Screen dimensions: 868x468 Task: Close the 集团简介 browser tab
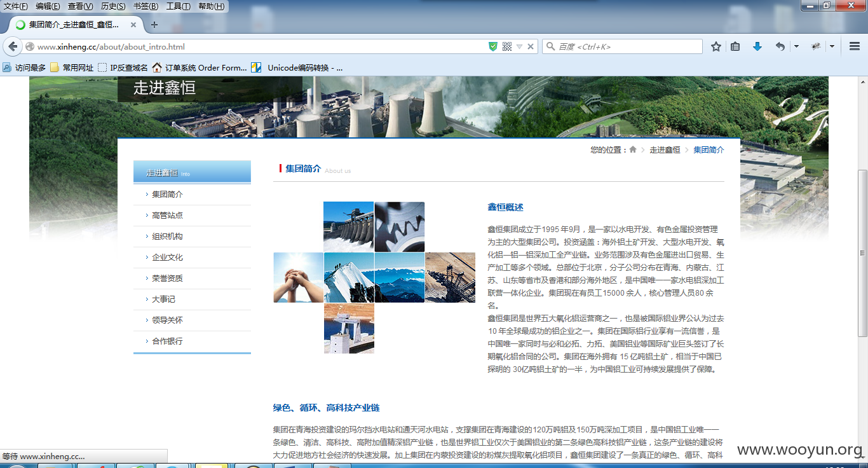pyautogui.click(x=133, y=25)
